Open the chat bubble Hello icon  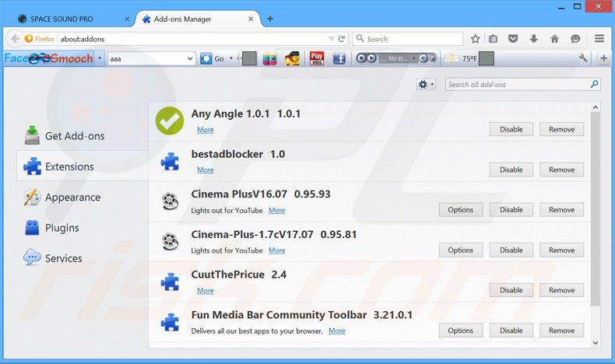pyautogui.click(x=575, y=39)
